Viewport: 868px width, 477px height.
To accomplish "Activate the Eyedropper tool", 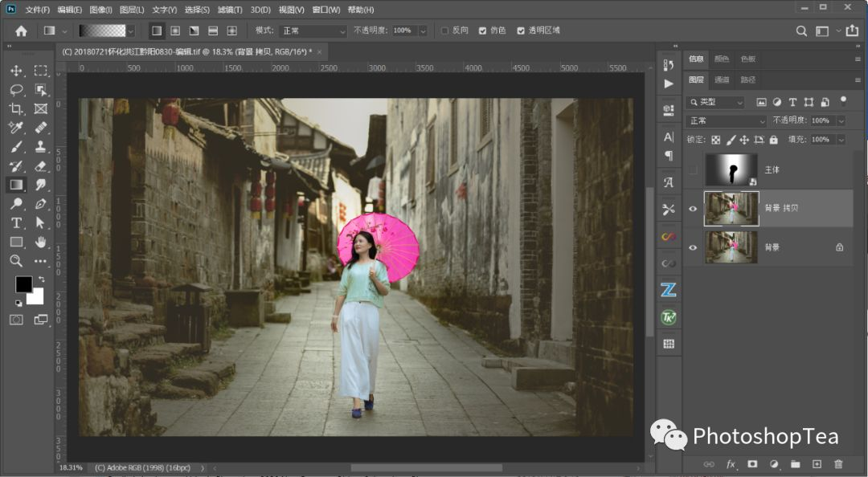I will coord(16,128).
